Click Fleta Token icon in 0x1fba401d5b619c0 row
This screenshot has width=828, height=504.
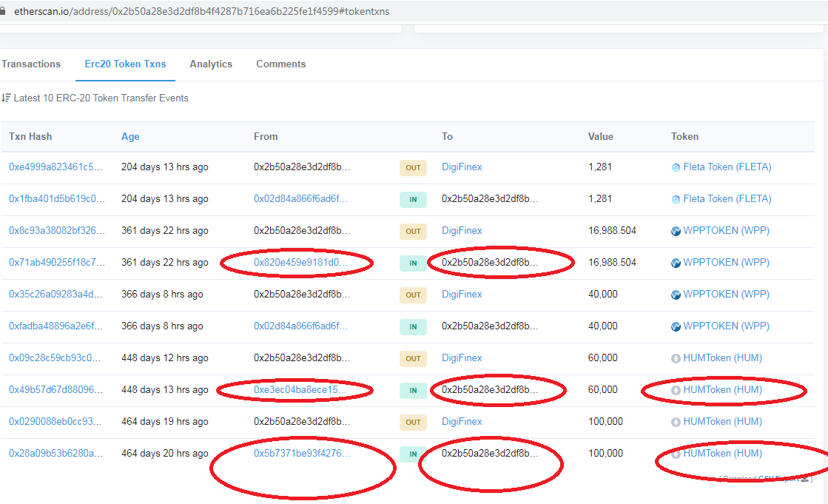(x=676, y=199)
